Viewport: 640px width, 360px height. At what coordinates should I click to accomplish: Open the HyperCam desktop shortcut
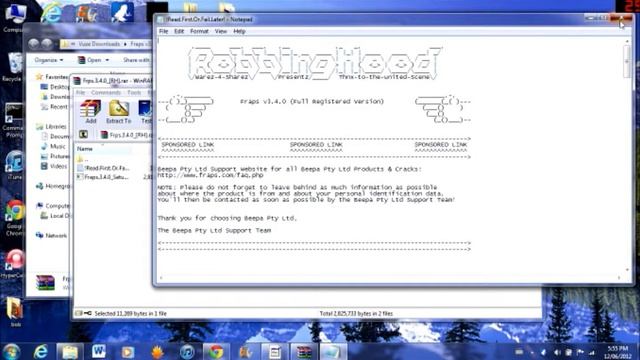14,263
